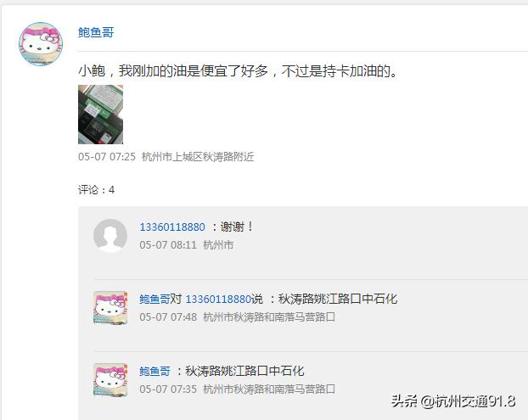Open mentioned user 13360118880 in 07:48 reply
The height and width of the screenshot is (420, 528).
click(x=218, y=299)
